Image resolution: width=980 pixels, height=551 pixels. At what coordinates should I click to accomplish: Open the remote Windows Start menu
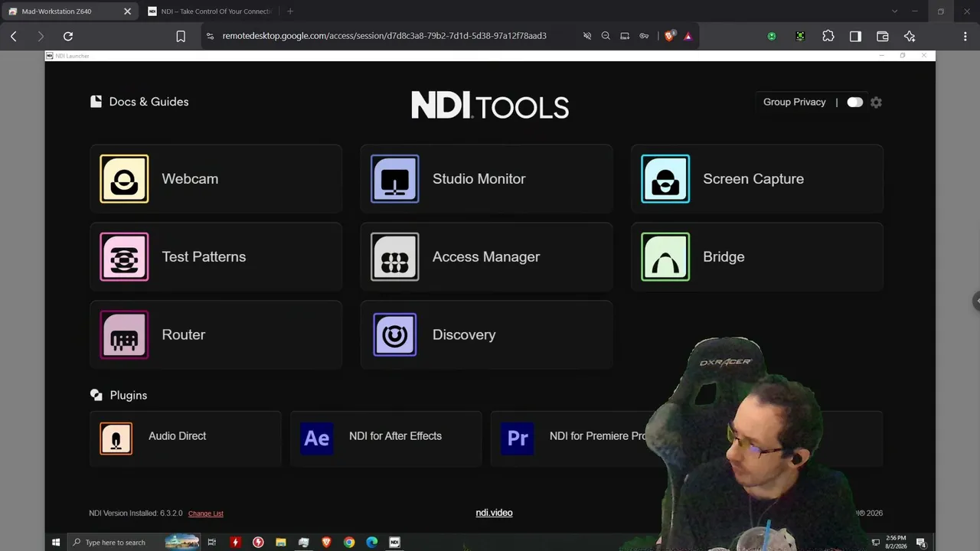[56, 543]
